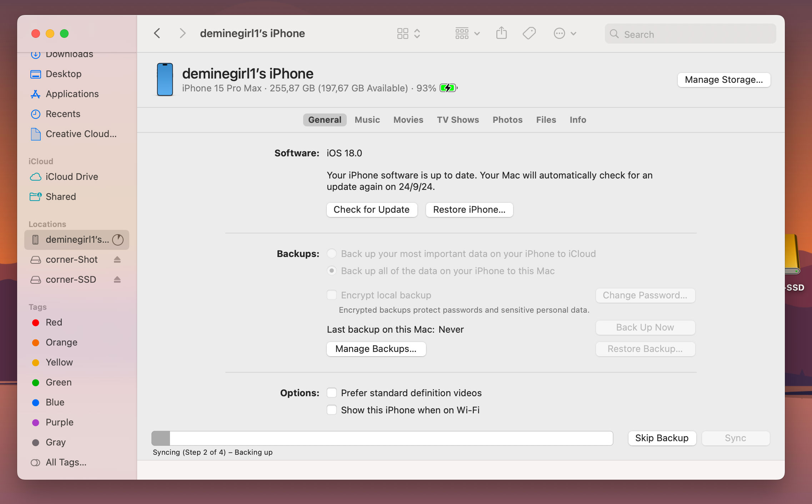This screenshot has height=504, width=812.
Task: Click Restore Backup button
Action: pos(645,349)
